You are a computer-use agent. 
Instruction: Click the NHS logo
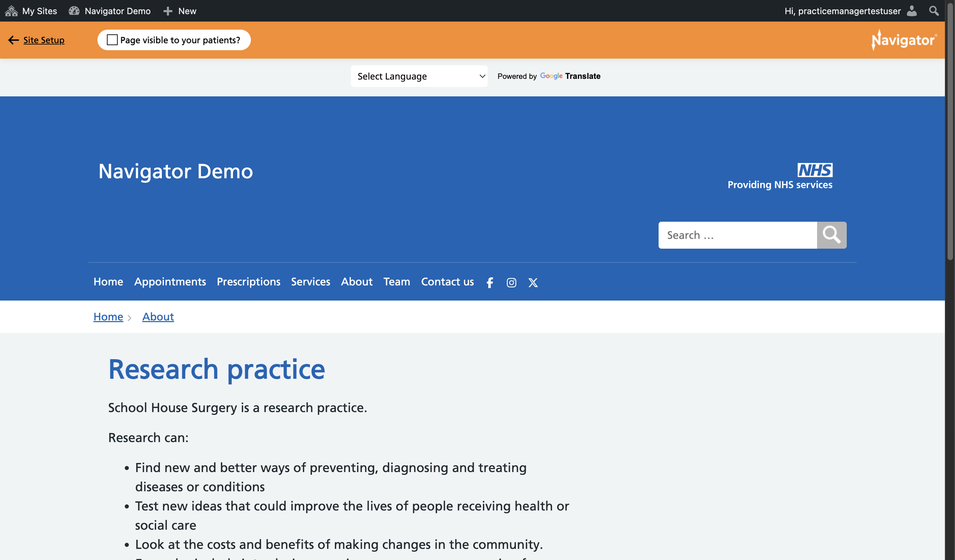click(x=815, y=170)
